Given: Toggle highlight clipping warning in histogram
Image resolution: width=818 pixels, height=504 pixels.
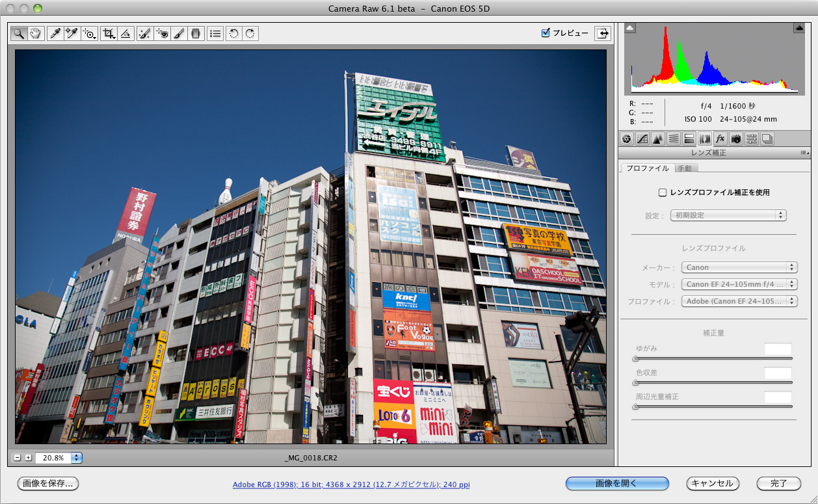Looking at the screenshot, I should tap(799, 28).
